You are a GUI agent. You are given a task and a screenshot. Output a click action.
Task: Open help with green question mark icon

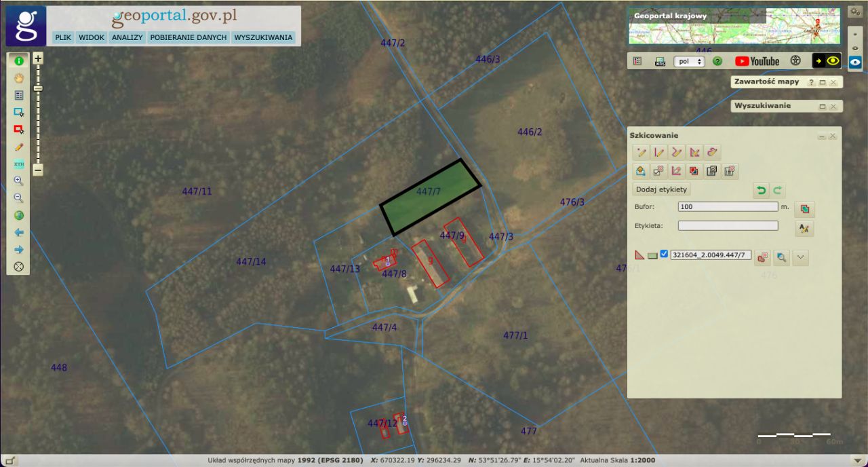point(717,61)
